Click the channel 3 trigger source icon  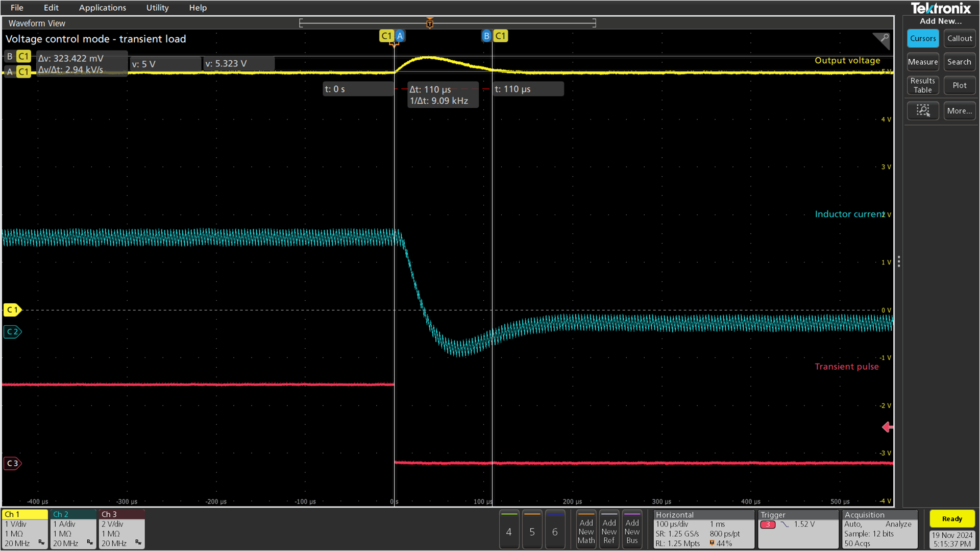point(768,524)
